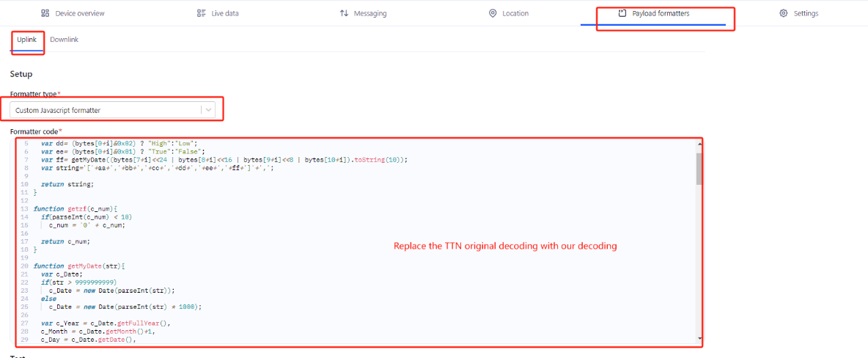Screen dimensions: 868x358
Task: Click the Live data list icon
Action: coord(201,13)
